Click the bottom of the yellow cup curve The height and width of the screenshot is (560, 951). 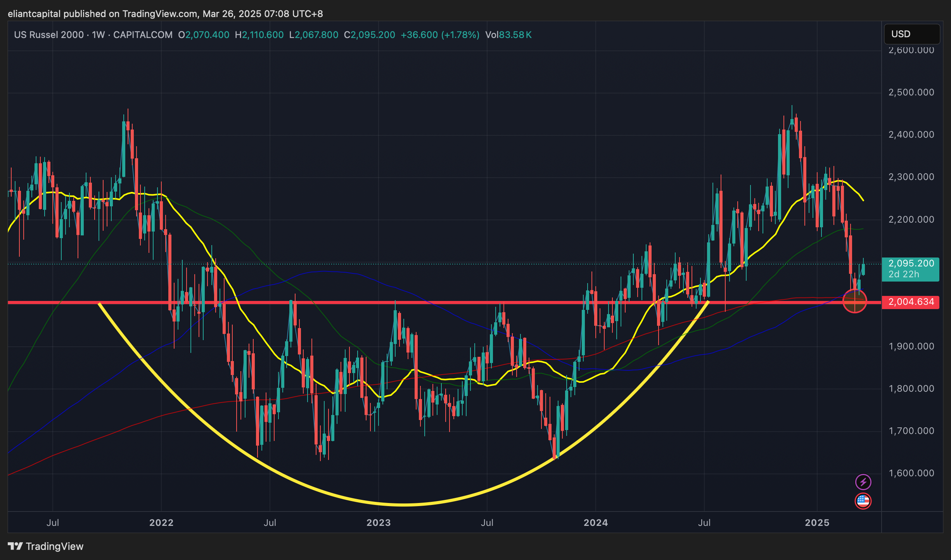(x=403, y=505)
